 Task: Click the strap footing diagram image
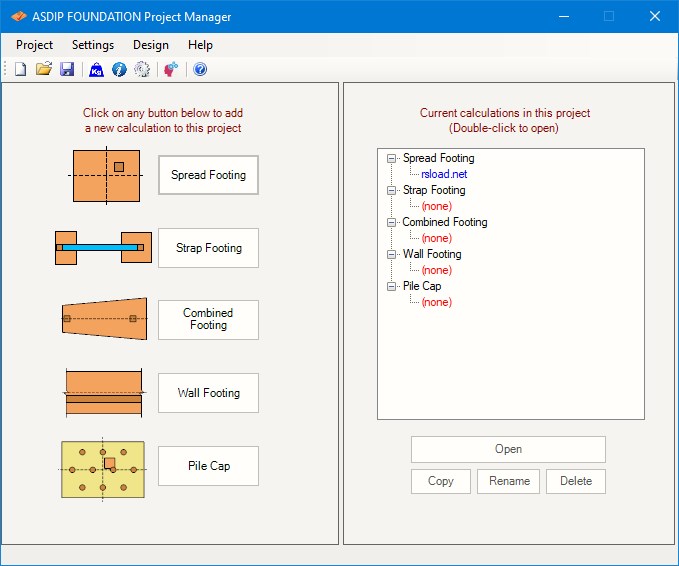pyautogui.click(x=103, y=248)
